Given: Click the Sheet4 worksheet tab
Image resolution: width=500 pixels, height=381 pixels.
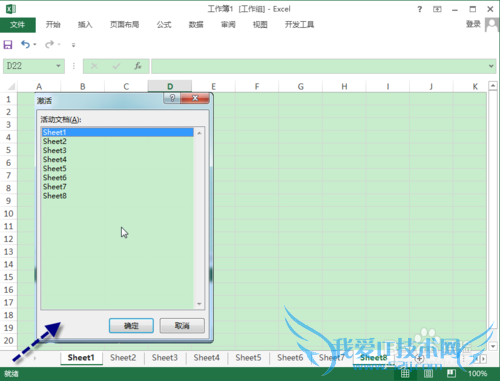Looking at the screenshot, I should click(x=207, y=358).
